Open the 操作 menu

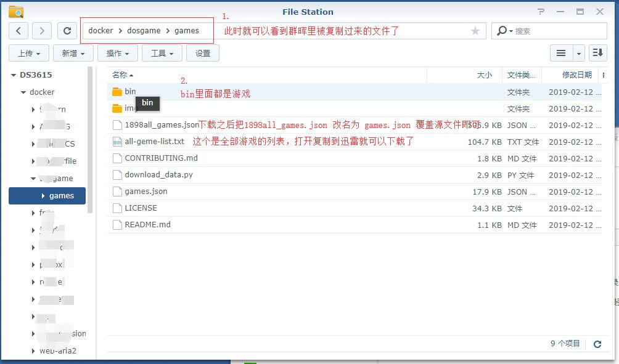[117, 53]
